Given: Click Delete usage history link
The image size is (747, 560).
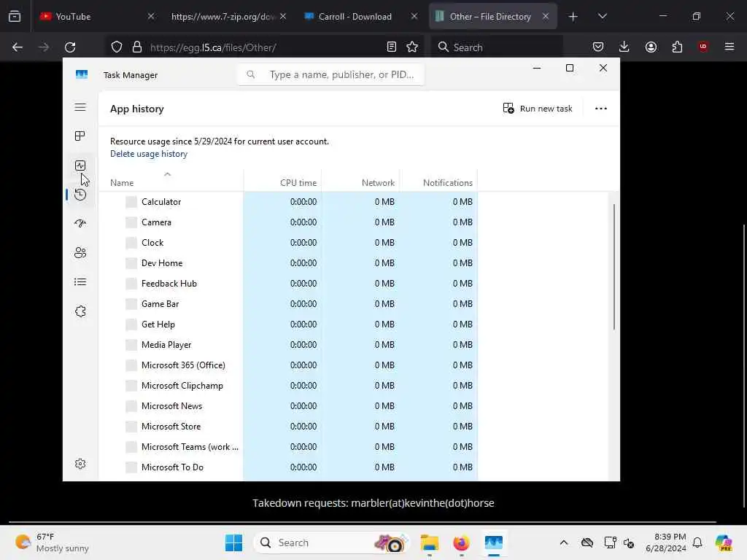Looking at the screenshot, I should 149,154.
